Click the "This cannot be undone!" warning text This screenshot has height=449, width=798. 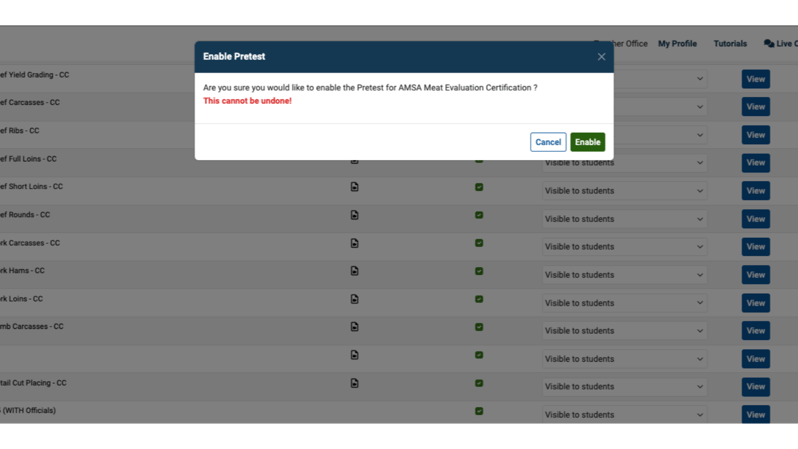pos(247,101)
